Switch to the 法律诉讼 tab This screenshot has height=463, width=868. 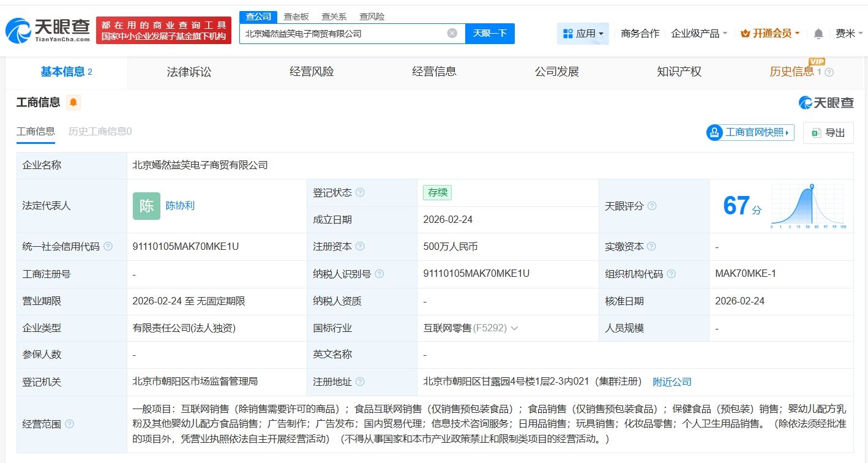click(x=189, y=72)
